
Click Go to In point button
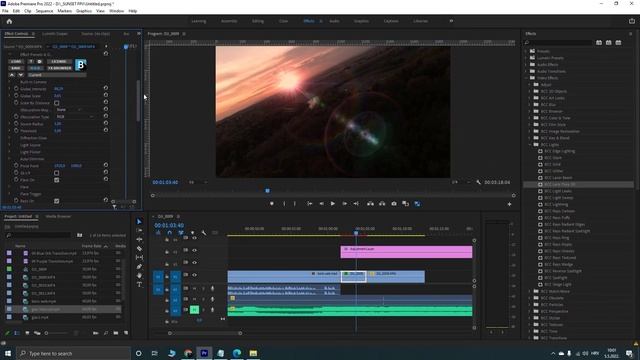pos(309,203)
